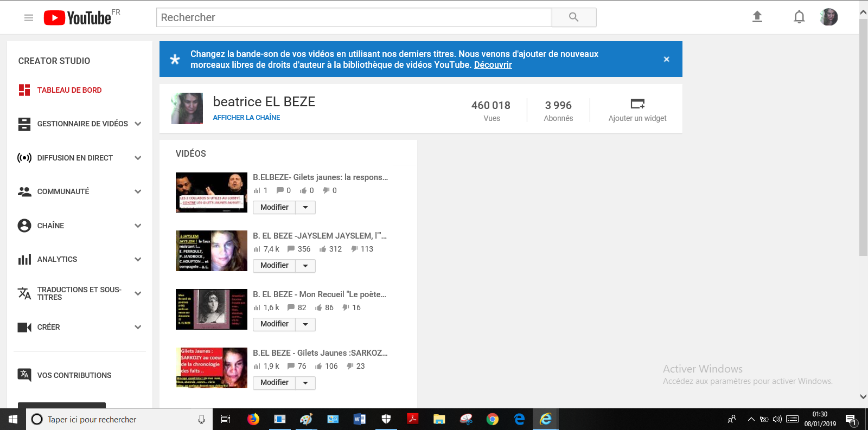Go to YouTube home via logo
Viewport: 868px width, 430px height.
(x=78, y=18)
